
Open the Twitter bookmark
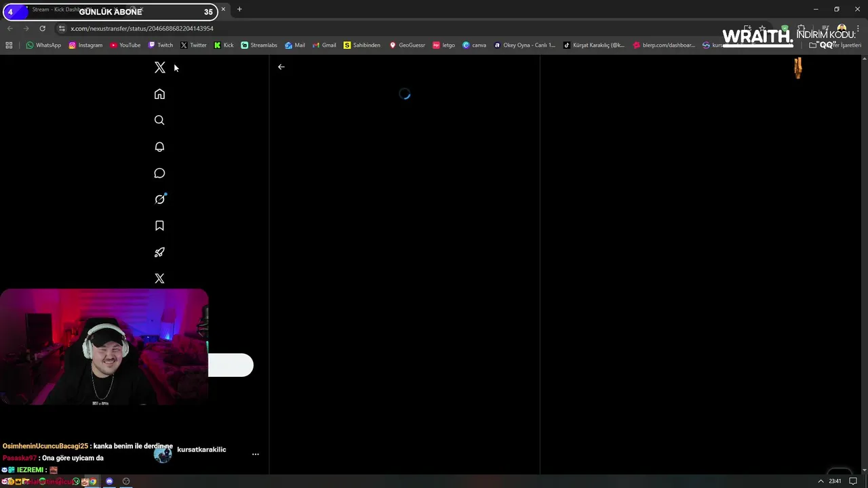pyautogui.click(x=193, y=45)
